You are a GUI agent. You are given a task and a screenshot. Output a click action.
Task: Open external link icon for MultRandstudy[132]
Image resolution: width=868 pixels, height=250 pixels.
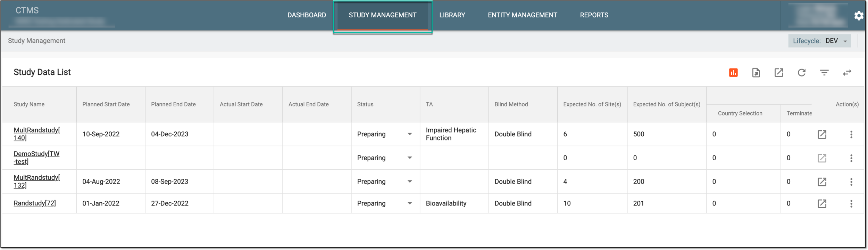tap(822, 182)
